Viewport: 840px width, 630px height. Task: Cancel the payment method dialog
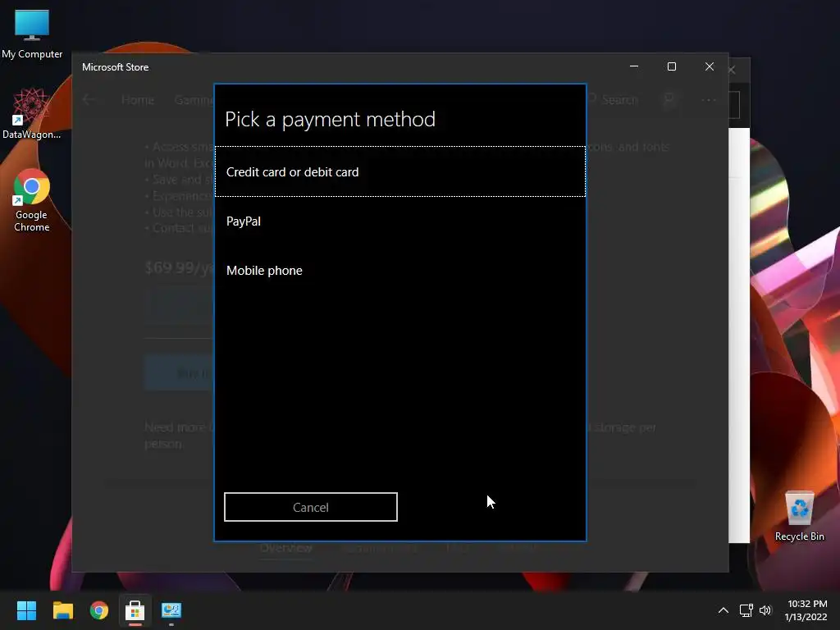click(x=311, y=507)
